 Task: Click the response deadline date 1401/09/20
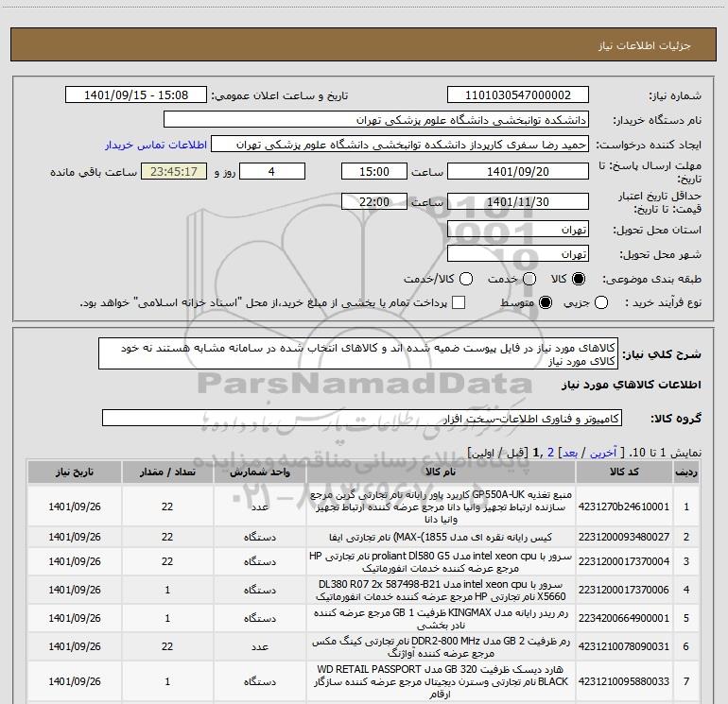pyautogui.click(x=518, y=171)
